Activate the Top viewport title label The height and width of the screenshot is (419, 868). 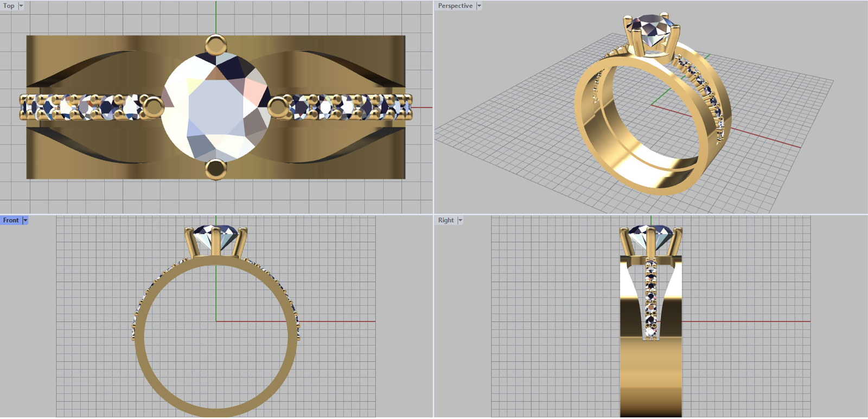(9, 6)
